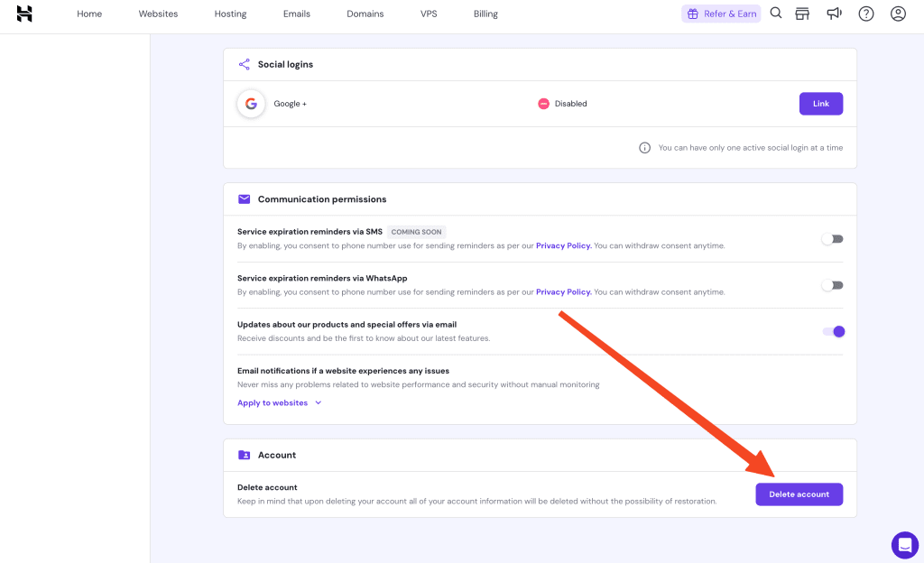Click the info icon beside social login note

[644, 148]
